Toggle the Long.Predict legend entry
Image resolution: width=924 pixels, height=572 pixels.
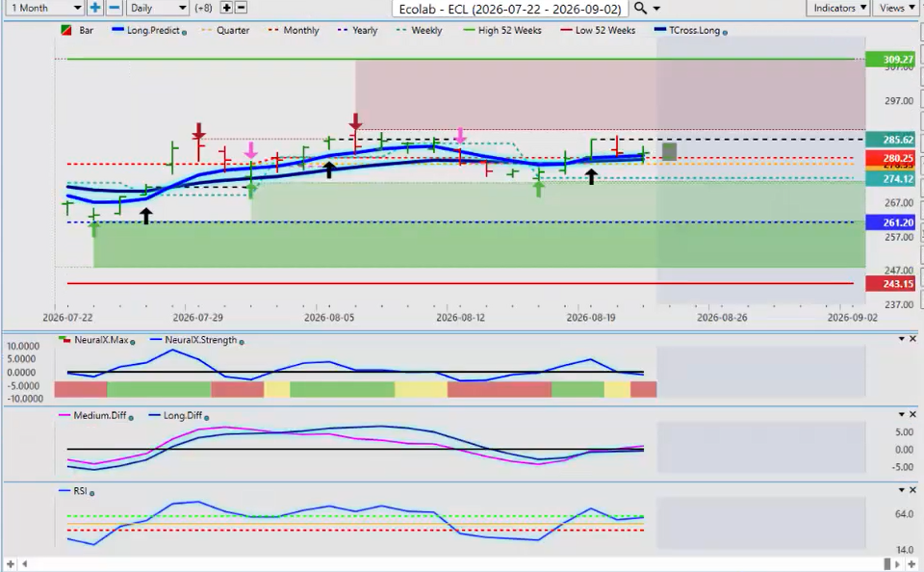[145, 30]
